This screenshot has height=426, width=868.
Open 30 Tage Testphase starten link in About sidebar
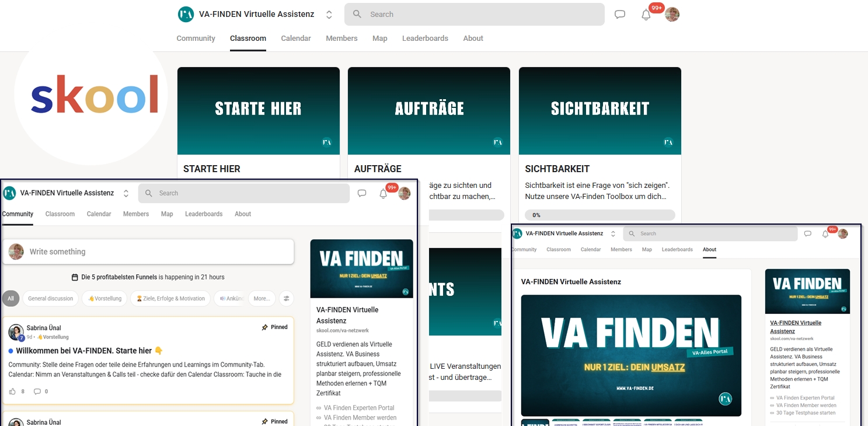806,413
